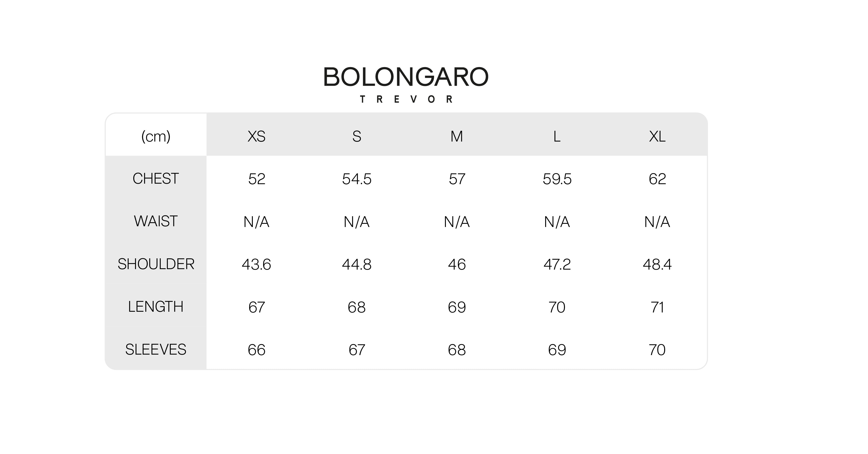Viewport: 868px width, 454px height.
Task: Click the XS size column header
Action: click(257, 136)
